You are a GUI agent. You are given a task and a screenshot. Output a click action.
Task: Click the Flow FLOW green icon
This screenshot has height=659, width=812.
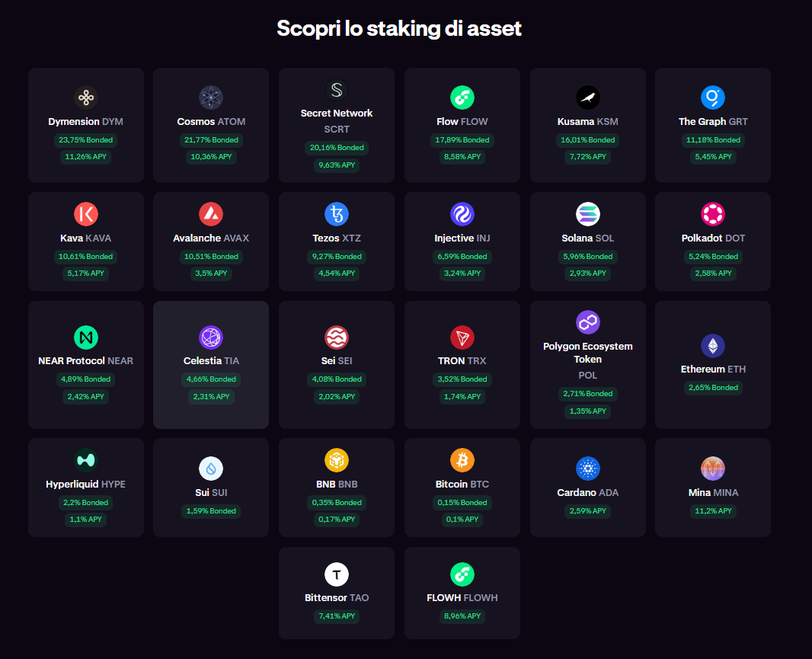462,98
